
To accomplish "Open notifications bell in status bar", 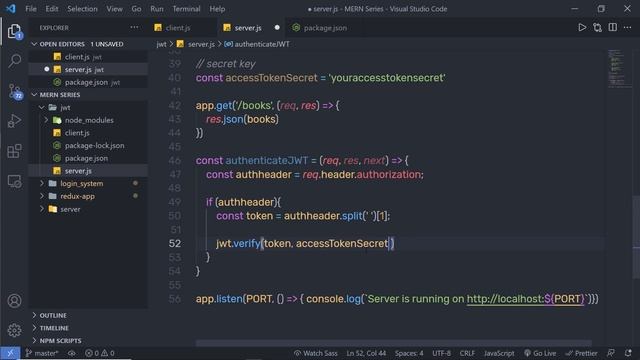I will click(628, 353).
